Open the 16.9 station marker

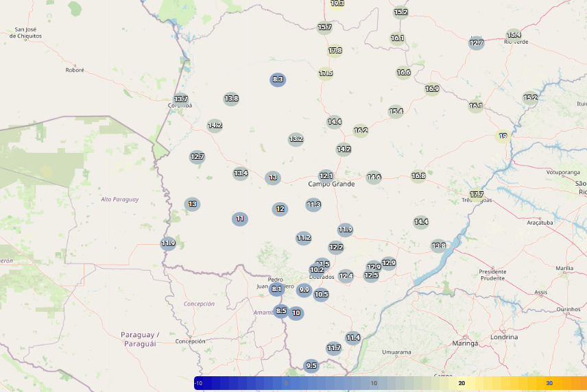(432, 89)
